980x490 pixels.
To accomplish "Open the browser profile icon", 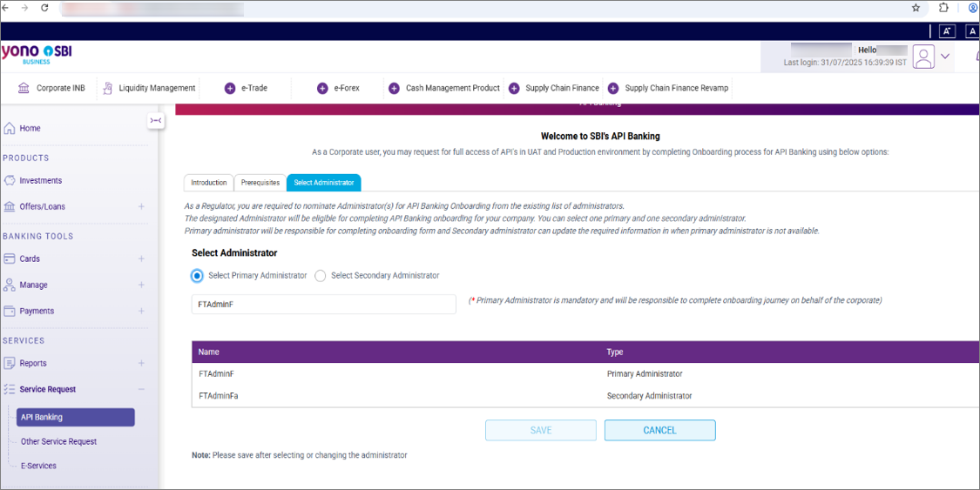I will point(973,8).
